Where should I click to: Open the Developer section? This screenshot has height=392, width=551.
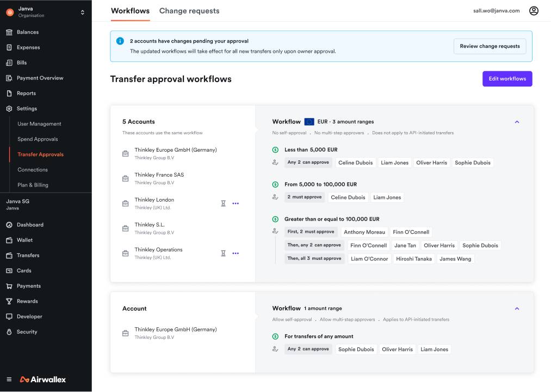(x=29, y=316)
